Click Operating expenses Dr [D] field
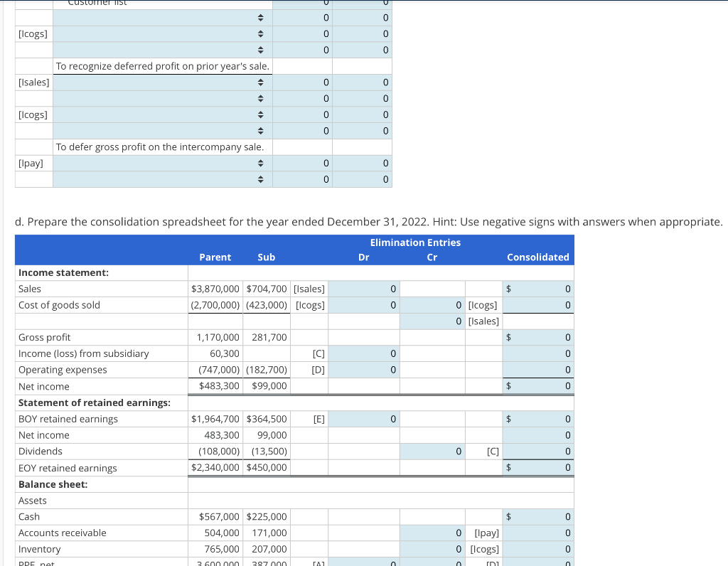Image resolution: width=728 pixels, height=566 pixels. (x=364, y=370)
